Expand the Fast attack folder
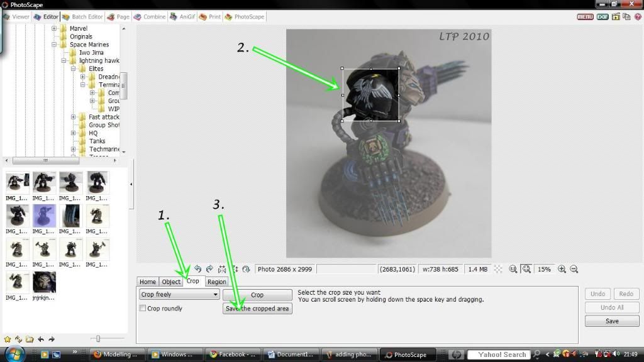This screenshot has width=644, height=362. 73,117
